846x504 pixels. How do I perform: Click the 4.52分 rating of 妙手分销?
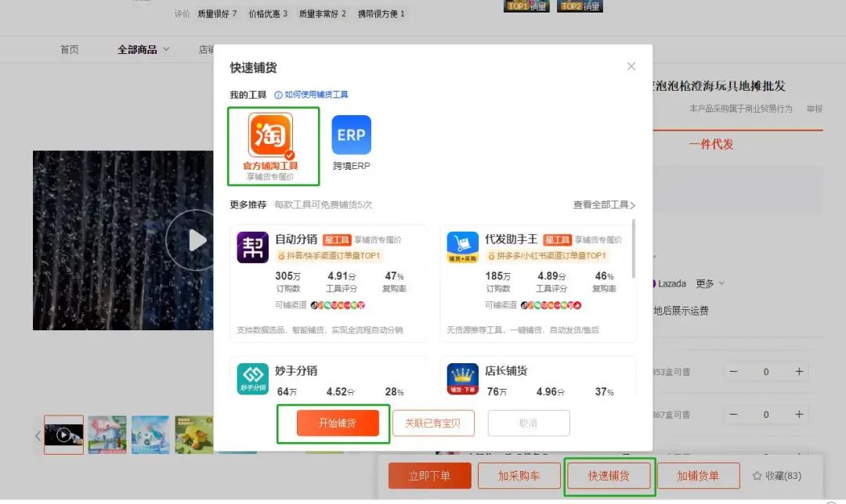tap(341, 392)
